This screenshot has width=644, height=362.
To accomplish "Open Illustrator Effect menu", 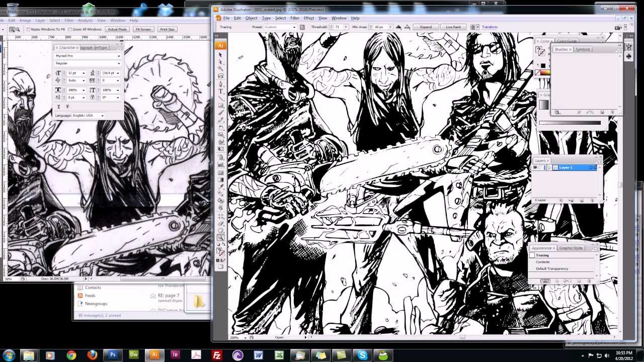I will coord(309,18).
